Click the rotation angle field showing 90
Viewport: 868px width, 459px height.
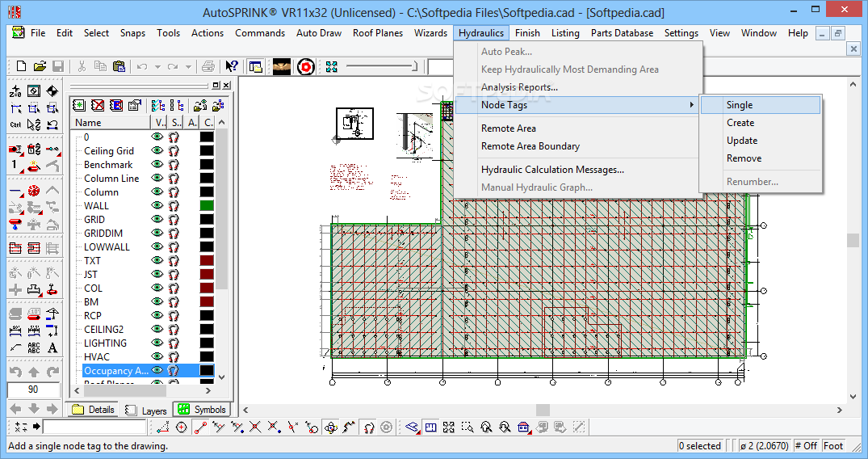point(33,390)
